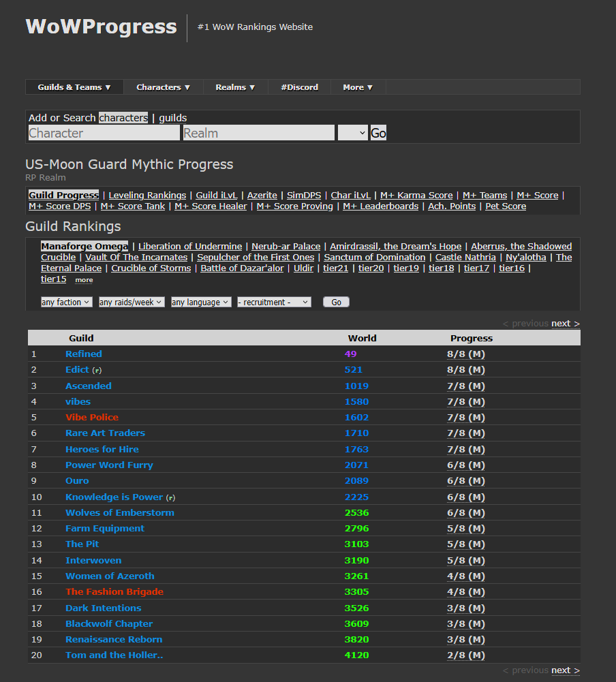Open the any language dropdown
616x682 pixels.
(x=201, y=302)
